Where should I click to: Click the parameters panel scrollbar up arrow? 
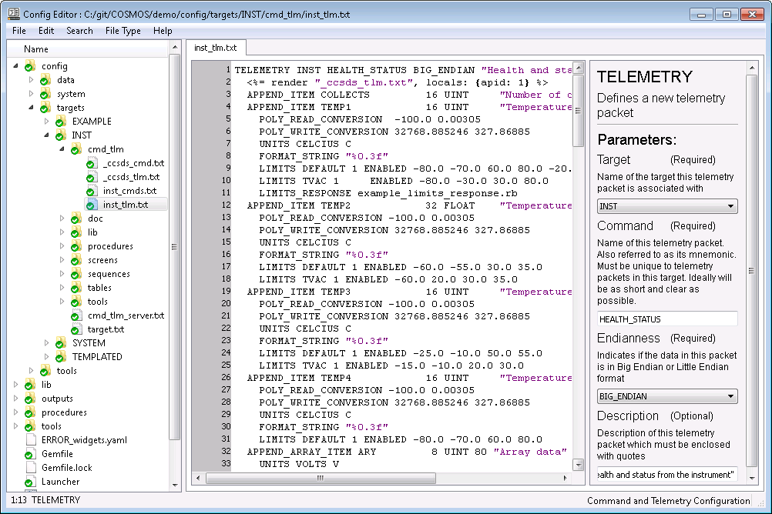(752, 67)
